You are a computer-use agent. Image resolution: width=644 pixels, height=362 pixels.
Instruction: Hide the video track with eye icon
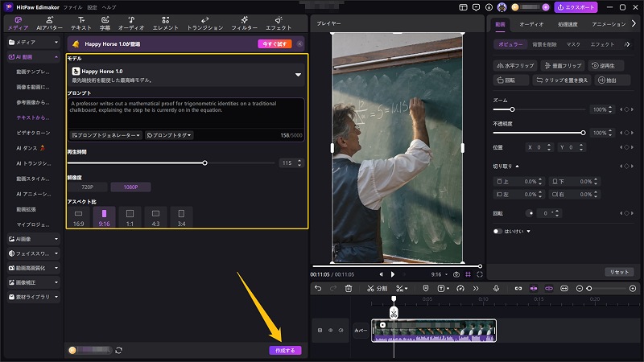(x=331, y=330)
